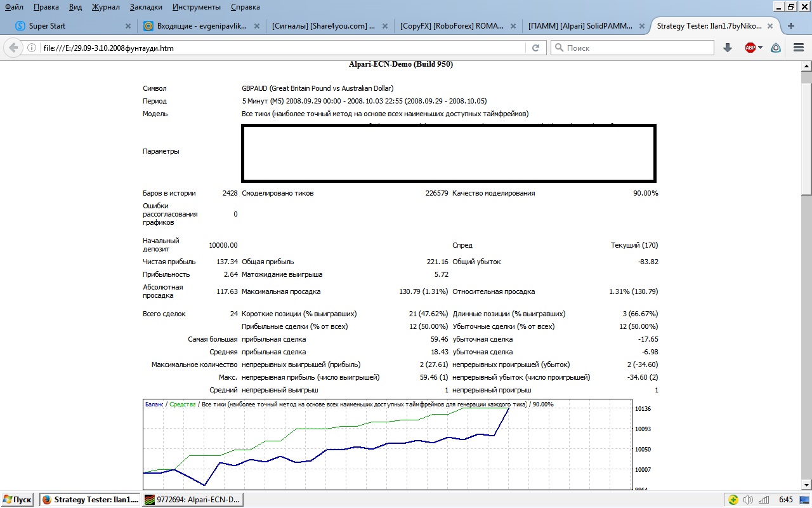This screenshot has height=508, width=812.
Task: Click the network signal tray icon
Action: tap(764, 500)
